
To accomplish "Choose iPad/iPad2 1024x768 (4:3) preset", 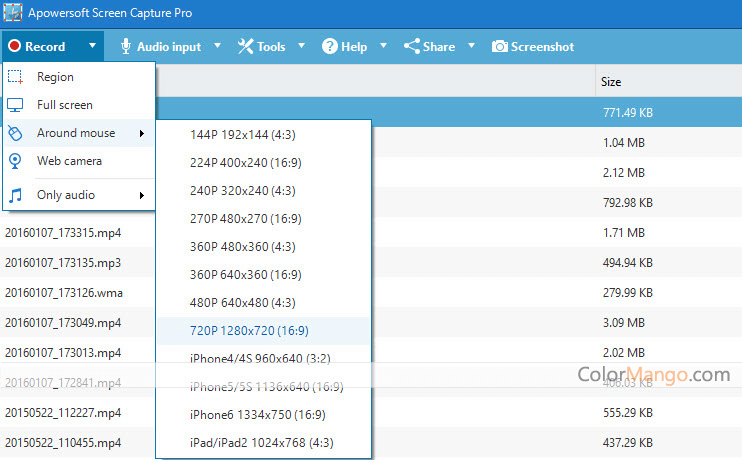I will click(264, 442).
